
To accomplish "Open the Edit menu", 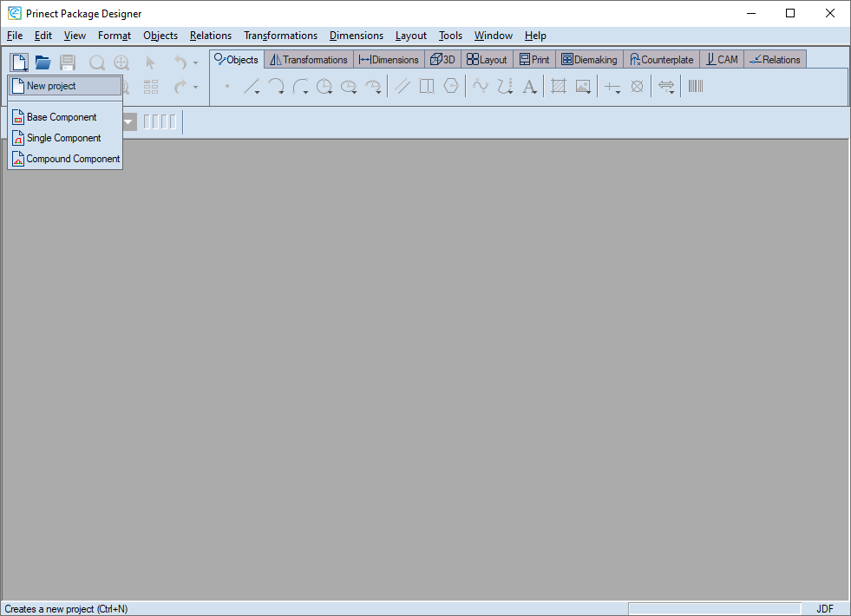I will click(43, 36).
